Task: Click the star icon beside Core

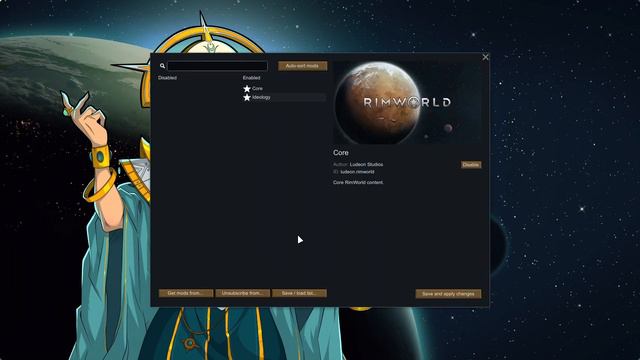Action: point(247,89)
